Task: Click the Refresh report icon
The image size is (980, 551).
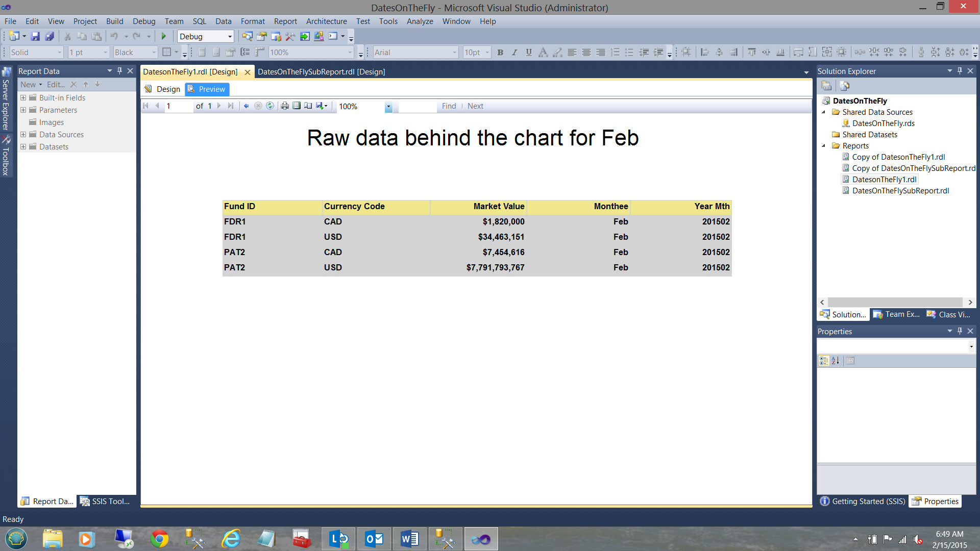Action: coord(270,106)
